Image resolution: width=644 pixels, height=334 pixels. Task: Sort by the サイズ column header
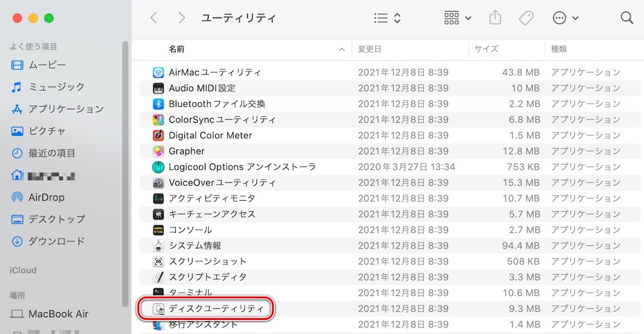click(x=486, y=50)
